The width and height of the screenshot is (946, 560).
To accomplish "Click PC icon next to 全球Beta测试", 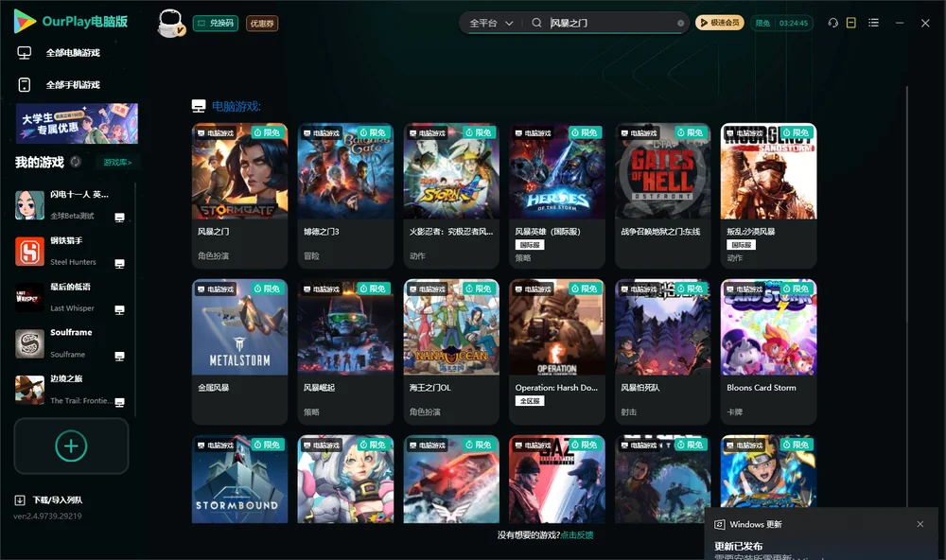I will click(119, 218).
